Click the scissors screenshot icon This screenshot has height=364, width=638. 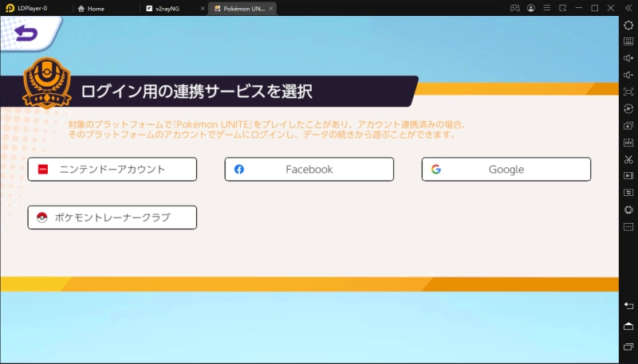click(x=628, y=159)
